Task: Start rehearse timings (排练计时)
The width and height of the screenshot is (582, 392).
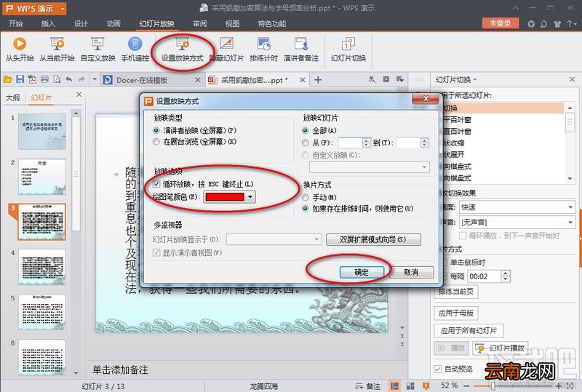Action: (263, 49)
